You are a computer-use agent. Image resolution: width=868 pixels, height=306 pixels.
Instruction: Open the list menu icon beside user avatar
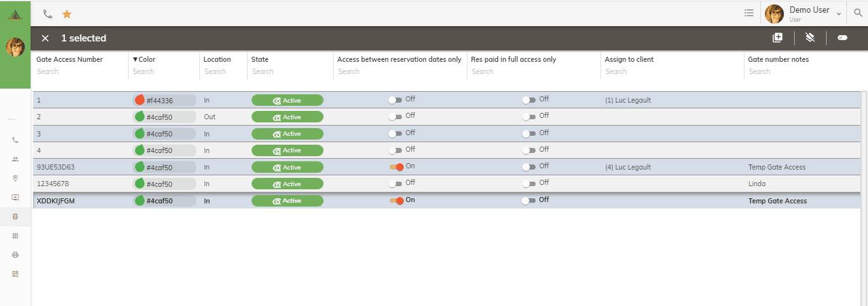(749, 13)
